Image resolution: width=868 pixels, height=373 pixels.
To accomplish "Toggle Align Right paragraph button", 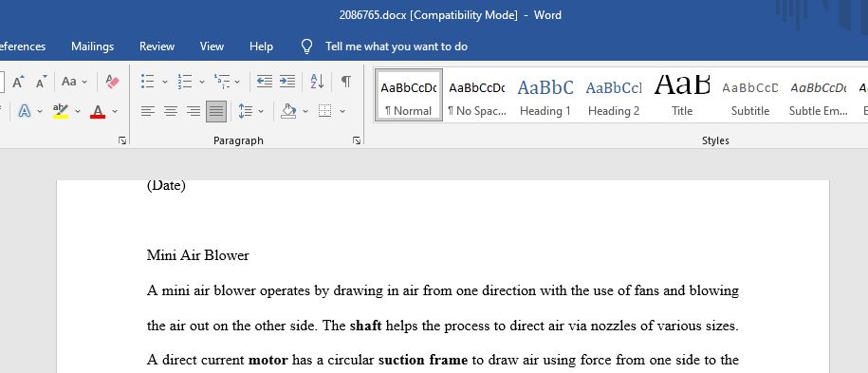I will pyautogui.click(x=194, y=111).
